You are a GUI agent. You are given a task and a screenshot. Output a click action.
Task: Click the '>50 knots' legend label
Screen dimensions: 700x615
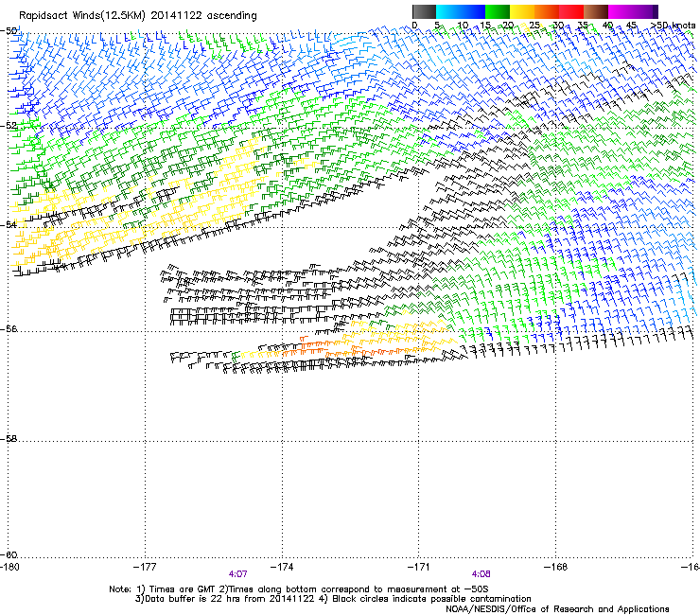pos(673,26)
